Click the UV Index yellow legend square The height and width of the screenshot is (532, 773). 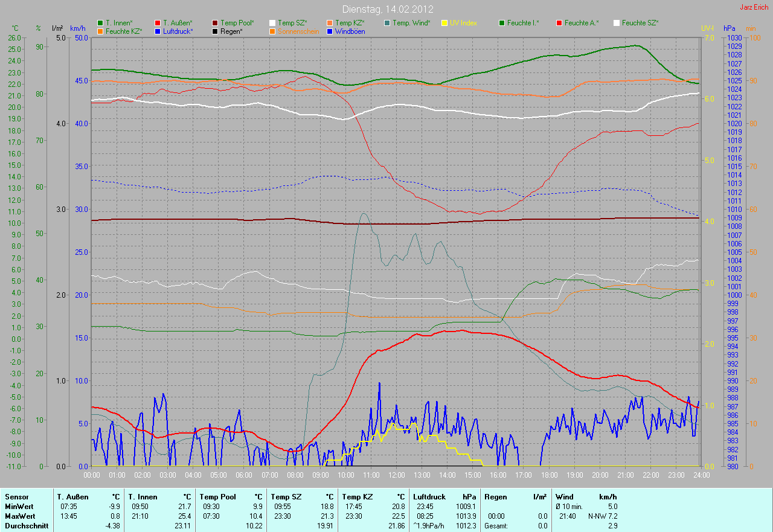(444, 23)
